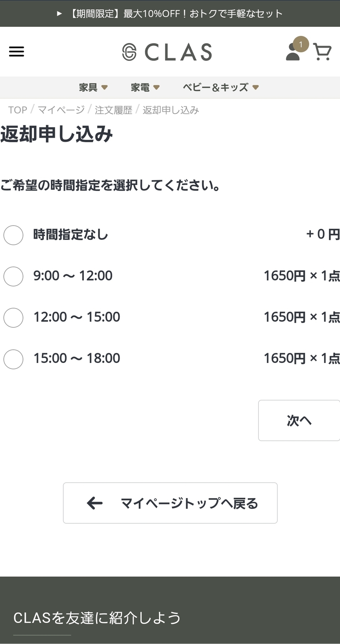
Task: Expand the 家具 category dropdown
Action: (x=93, y=88)
